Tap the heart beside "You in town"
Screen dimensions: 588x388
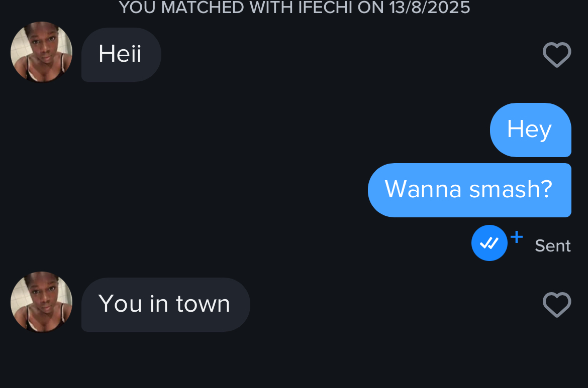557,305
